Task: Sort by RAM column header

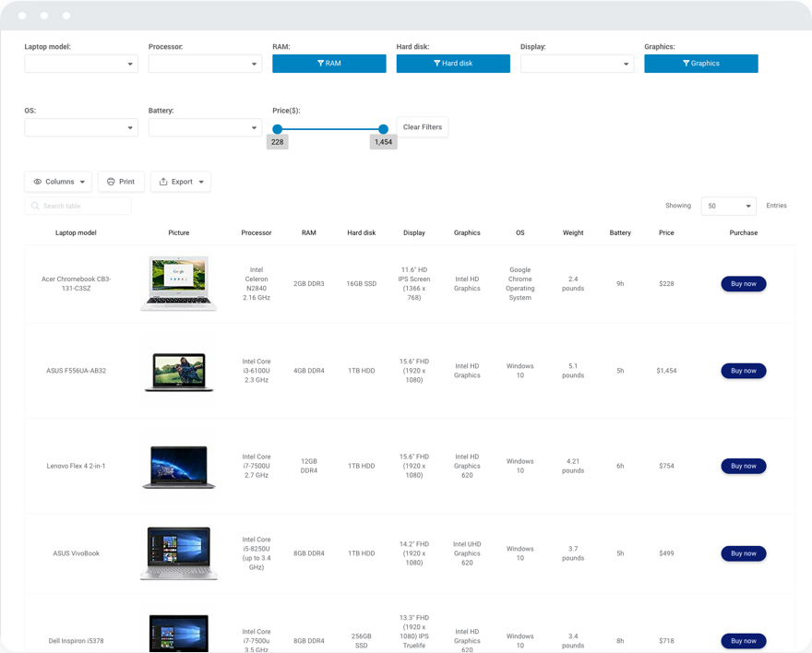Action: (x=309, y=232)
